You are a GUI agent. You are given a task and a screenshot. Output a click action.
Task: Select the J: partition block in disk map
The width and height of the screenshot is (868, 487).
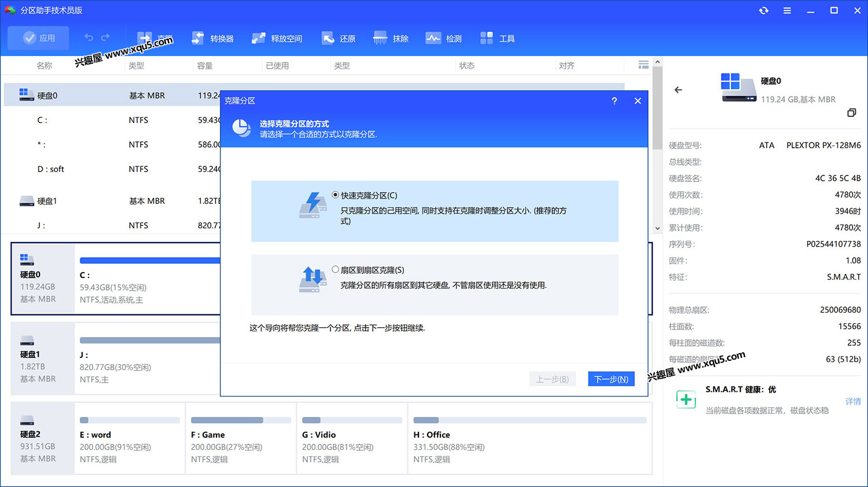(148, 358)
